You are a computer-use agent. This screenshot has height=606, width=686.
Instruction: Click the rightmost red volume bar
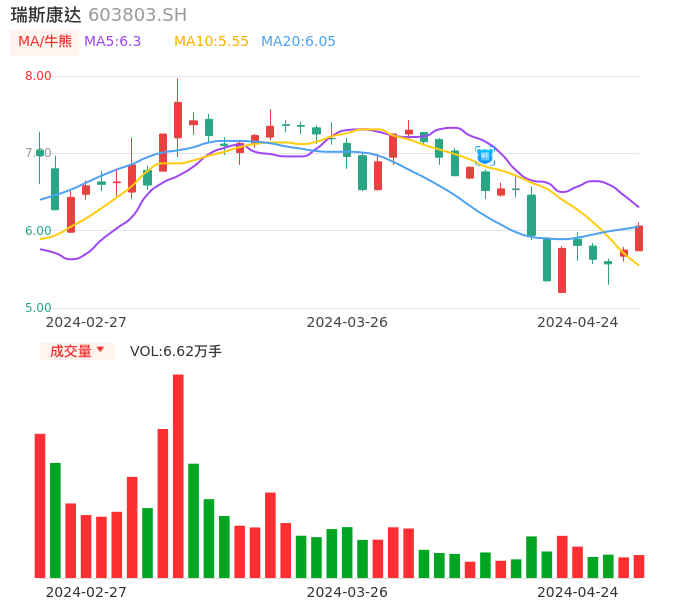click(x=639, y=566)
